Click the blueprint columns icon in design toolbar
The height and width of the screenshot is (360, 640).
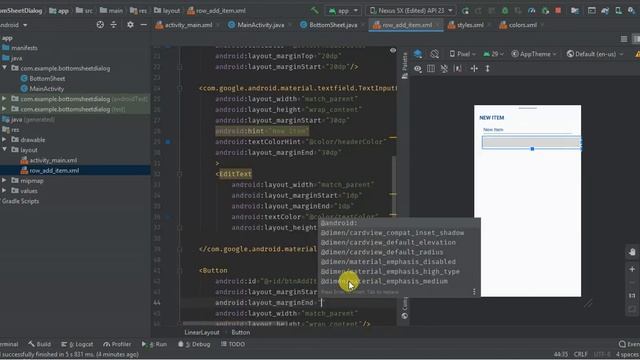(x=431, y=69)
